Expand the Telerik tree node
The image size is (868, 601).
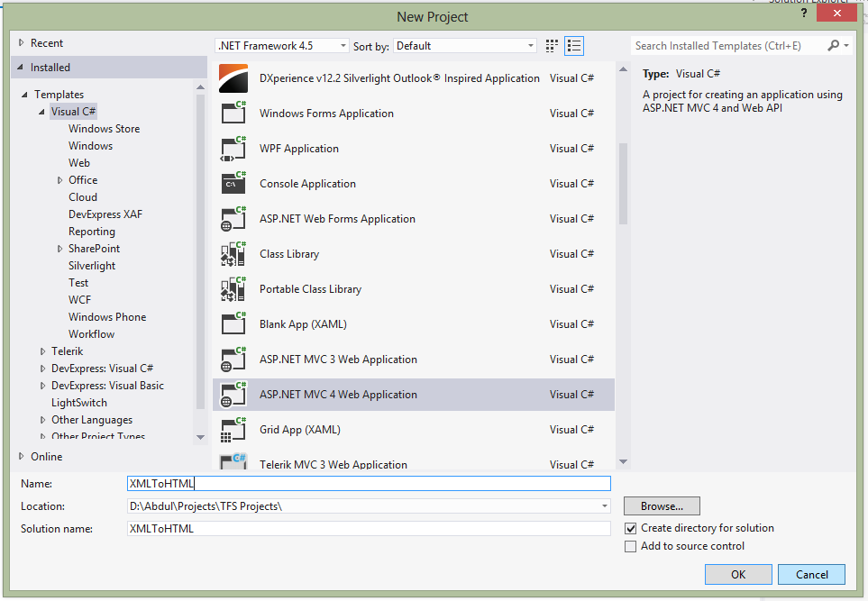point(42,351)
